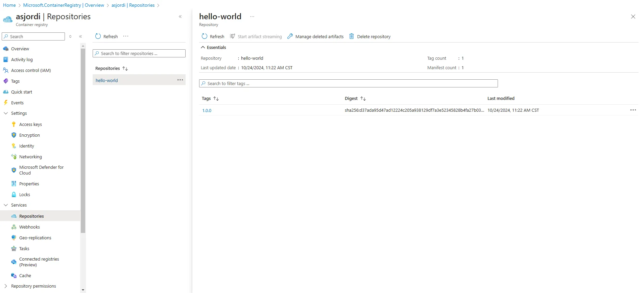Click the sidebar expand/collapse diamond toggle

coord(70,36)
